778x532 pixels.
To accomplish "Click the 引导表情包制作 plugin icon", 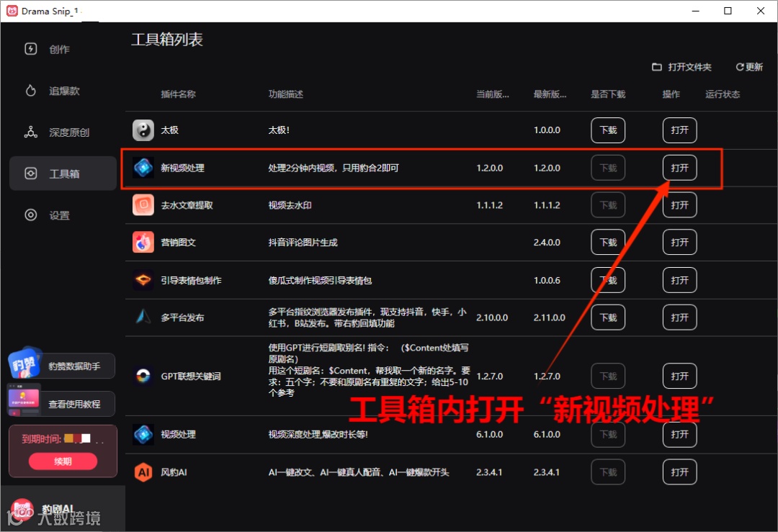I will click(x=143, y=280).
